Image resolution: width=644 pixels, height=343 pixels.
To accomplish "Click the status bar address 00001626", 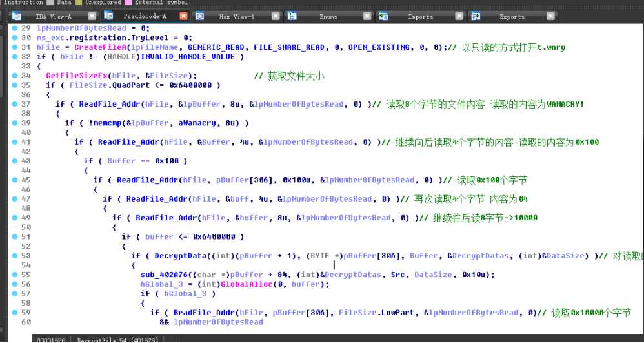I will (x=50, y=340).
